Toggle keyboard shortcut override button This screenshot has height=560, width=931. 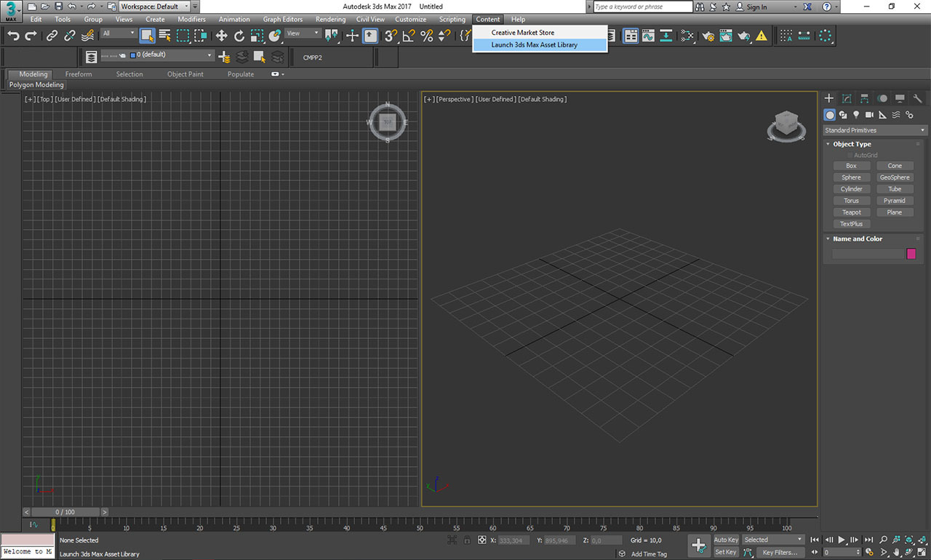point(370,36)
